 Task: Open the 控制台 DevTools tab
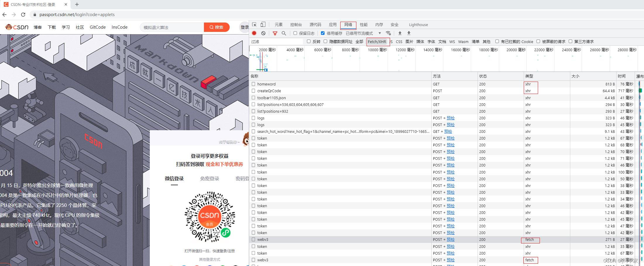tap(296, 25)
